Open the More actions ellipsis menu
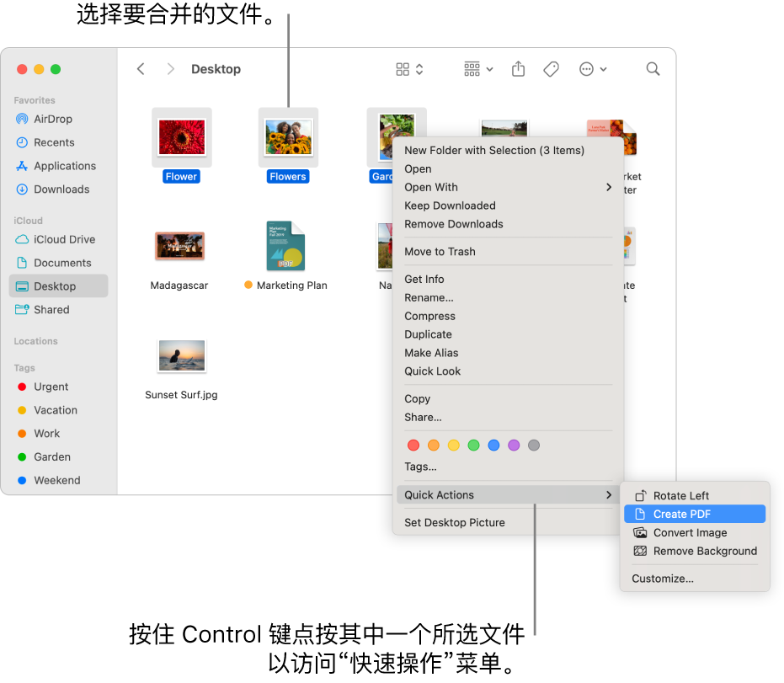784x683 pixels. [x=593, y=69]
